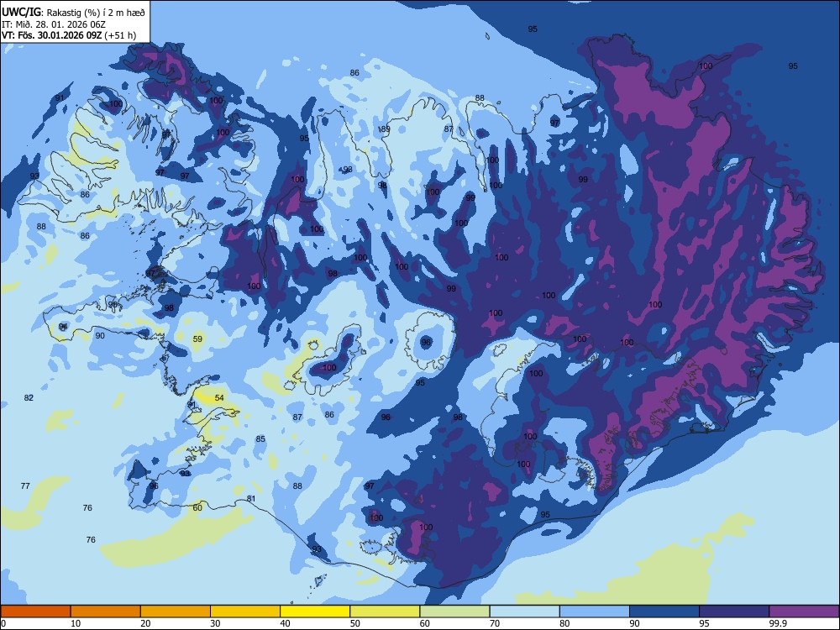The width and height of the screenshot is (840, 630).
Task: Click the 10–20 orange legend swatch
Action: pos(106,612)
